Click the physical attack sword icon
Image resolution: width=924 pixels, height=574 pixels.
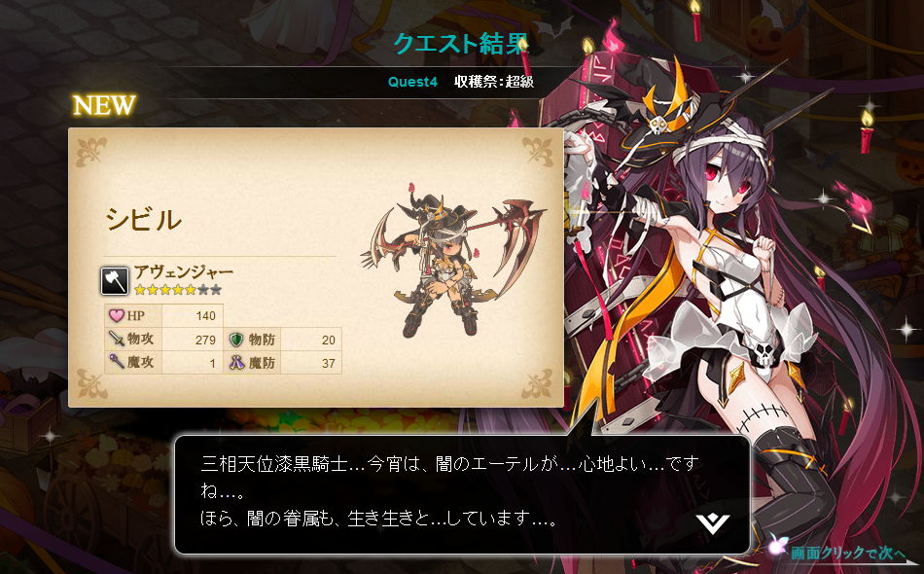[x=116, y=339]
